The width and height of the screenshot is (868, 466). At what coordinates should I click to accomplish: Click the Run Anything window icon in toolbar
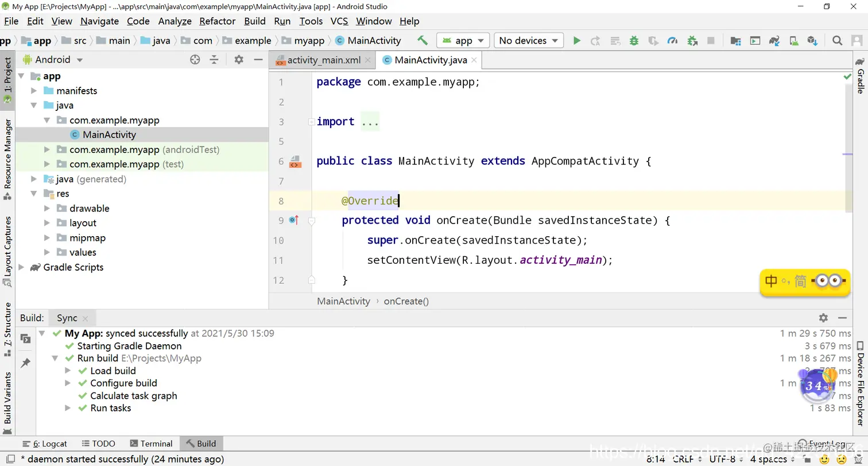(755, 41)
